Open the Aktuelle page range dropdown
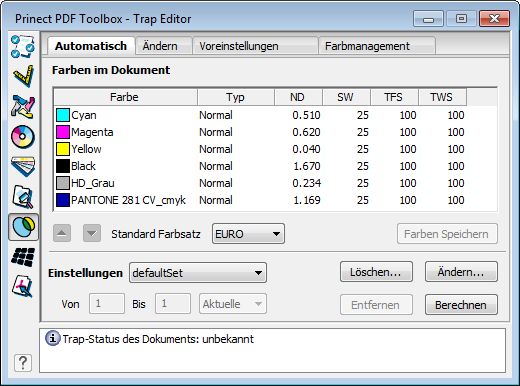 pyautogui.click(x=233, y=304)
